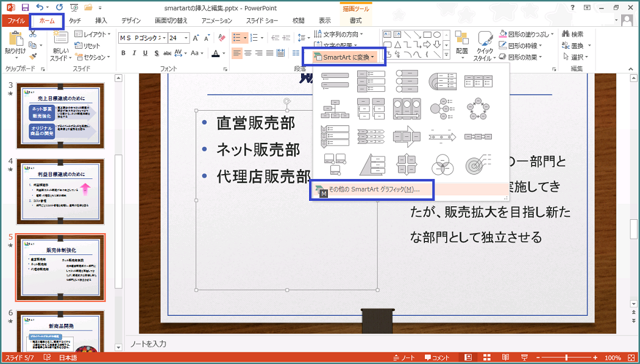Toggle right text alignment
Screen dimensions: 640x364
[x=258, y=52]
